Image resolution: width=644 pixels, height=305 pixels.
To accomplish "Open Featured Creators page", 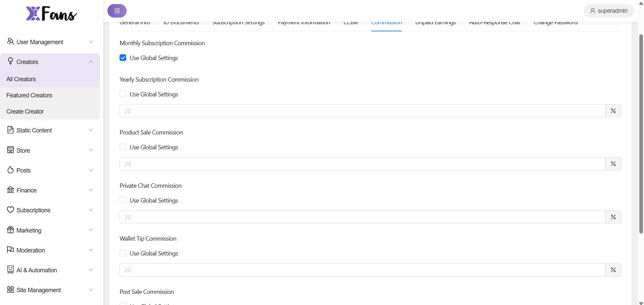I will [x=29, y=95].
